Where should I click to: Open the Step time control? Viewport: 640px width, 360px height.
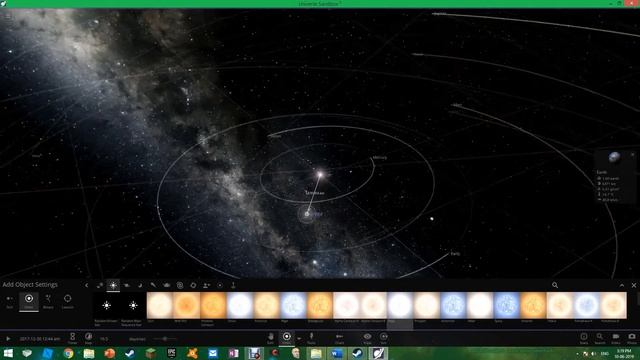88,338
